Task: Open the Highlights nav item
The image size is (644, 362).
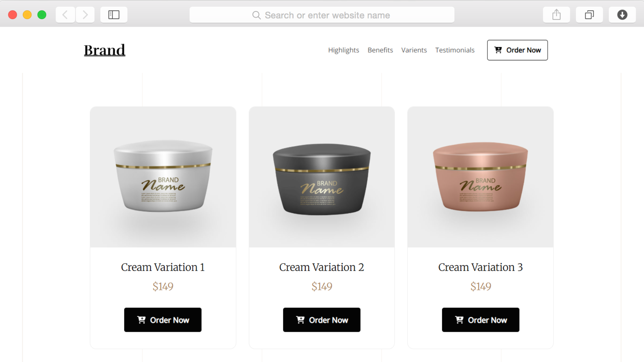Action: tap(343, 50)
